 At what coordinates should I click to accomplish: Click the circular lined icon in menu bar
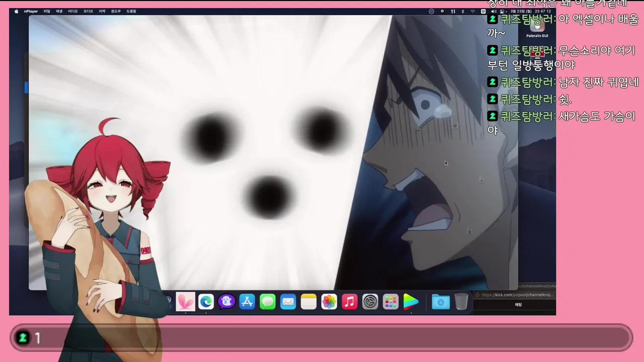pyautogui.click(x=431, y=11)
